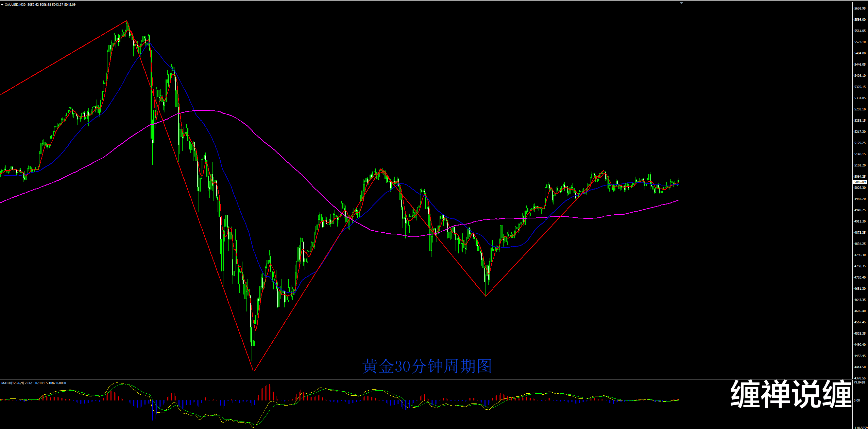Click the tallest red MACD histogram bars

point(269,392)
